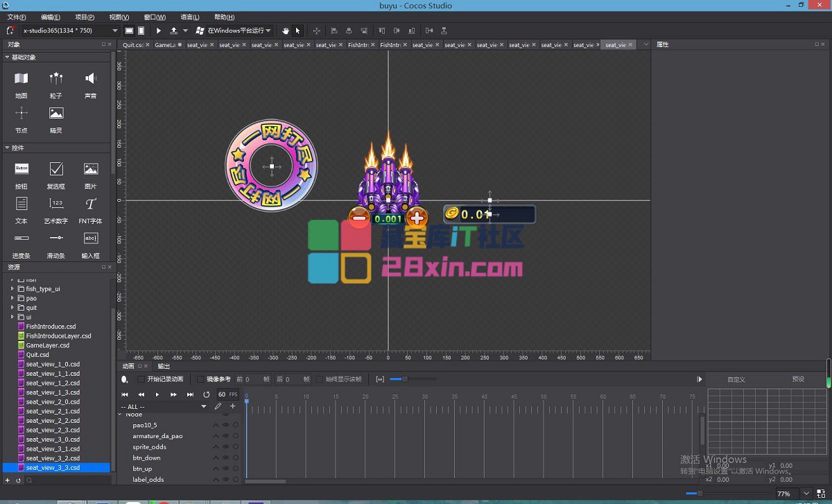Open the 项目(P) menu
Screen dimensions: 832x504
click(x=85, y=17)
